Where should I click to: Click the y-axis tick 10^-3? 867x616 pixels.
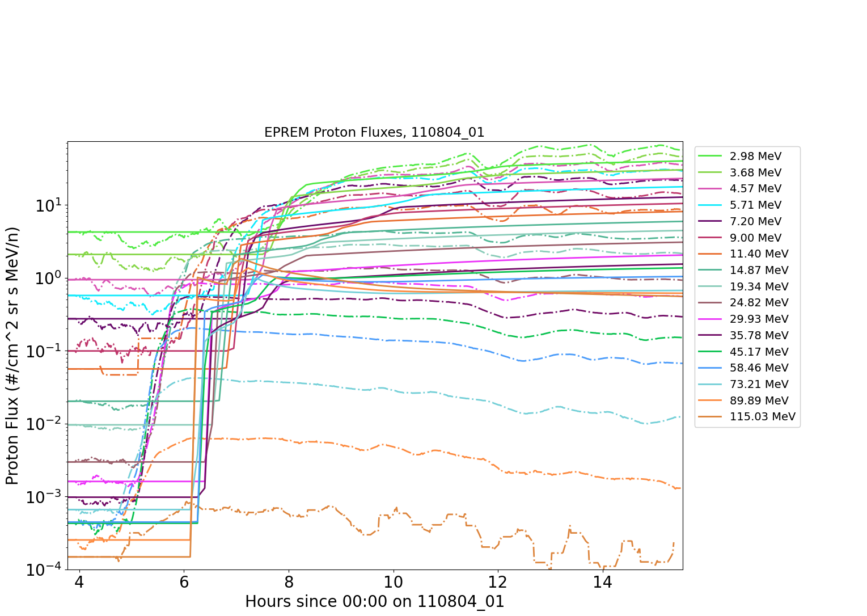pos(45,497)
